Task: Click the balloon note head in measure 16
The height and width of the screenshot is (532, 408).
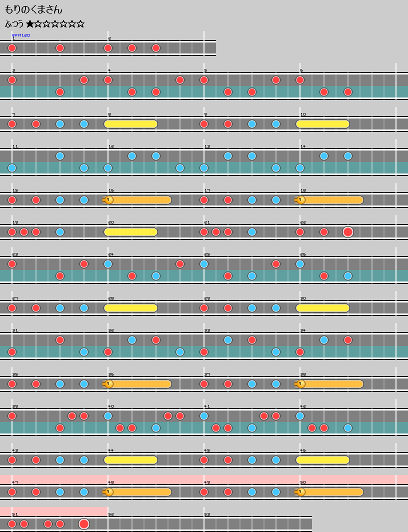Action: pos(108,200)
